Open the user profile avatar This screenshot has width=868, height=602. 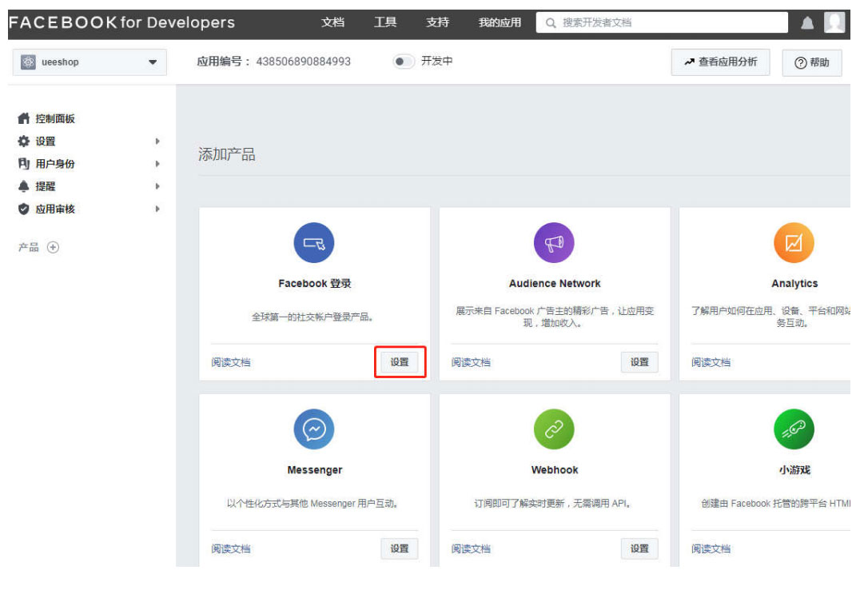(834, 23)
